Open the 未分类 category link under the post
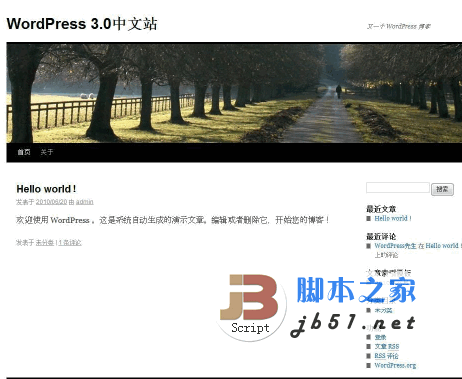The height and width of the screenshot is (379, 462). [x=45, y=242]
